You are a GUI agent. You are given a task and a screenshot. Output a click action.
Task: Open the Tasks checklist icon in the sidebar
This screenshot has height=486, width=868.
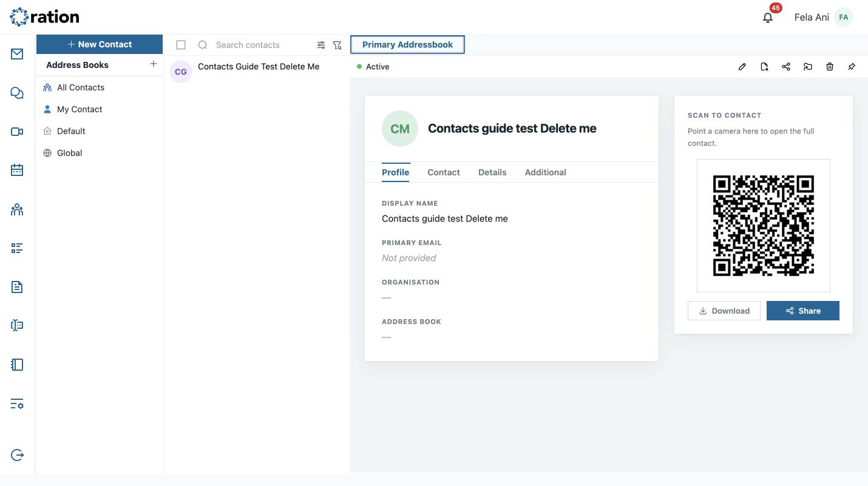17,248
